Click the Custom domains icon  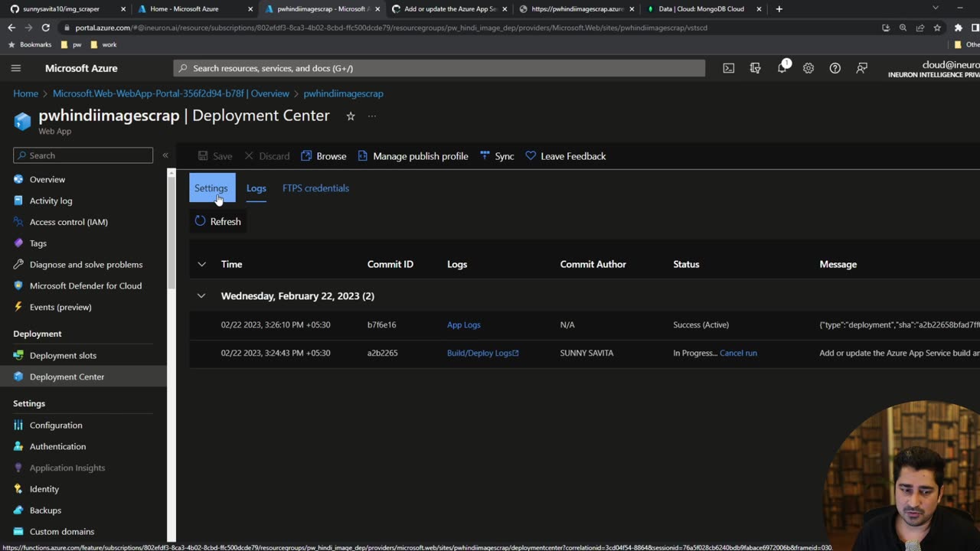pyautogui.click(x=18, y=531)
